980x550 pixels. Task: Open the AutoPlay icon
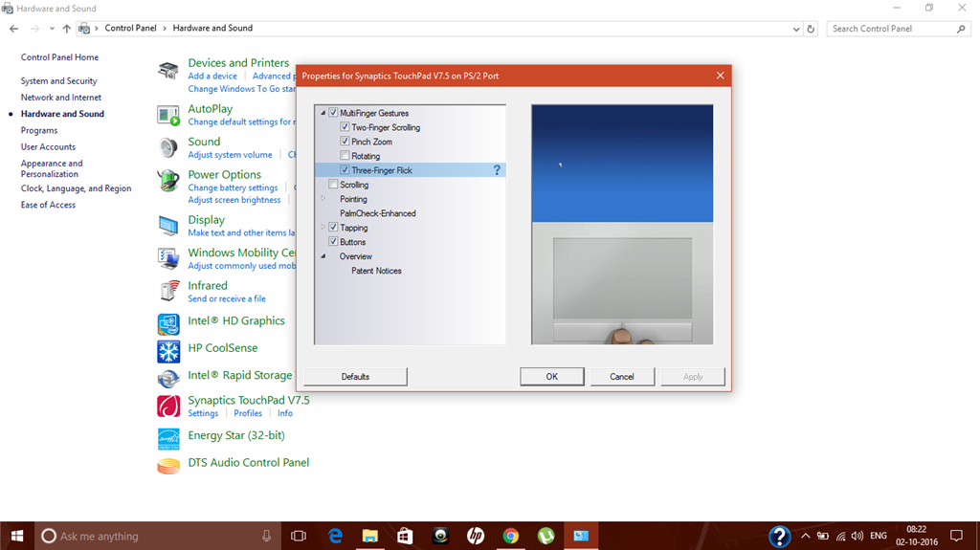tap(168, 116)
